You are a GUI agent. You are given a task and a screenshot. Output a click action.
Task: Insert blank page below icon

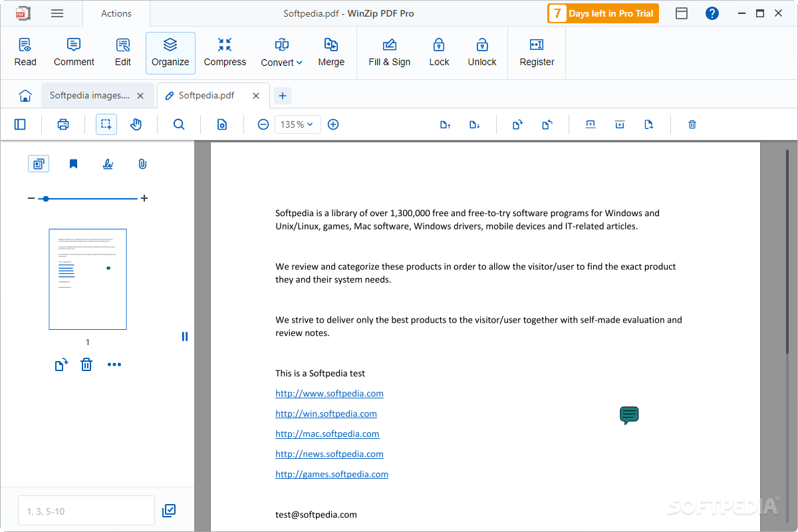tap(620, 124)
